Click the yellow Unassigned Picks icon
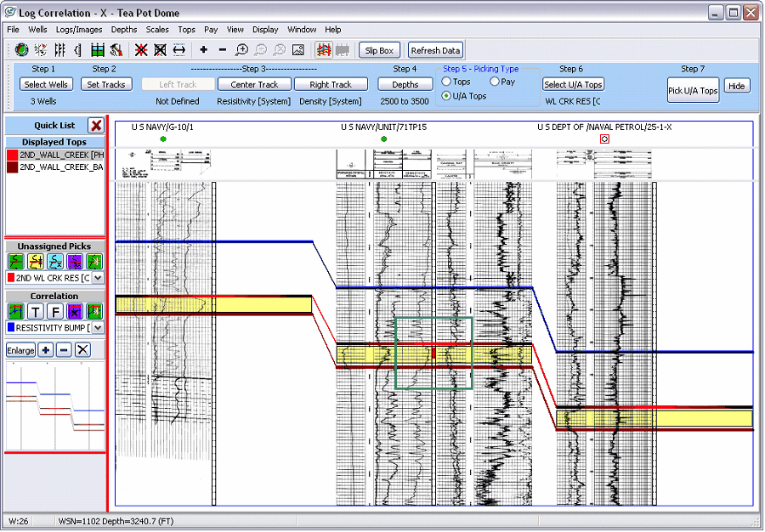The width and height of the screenshot is (765, 532). (x=36, y=261)
